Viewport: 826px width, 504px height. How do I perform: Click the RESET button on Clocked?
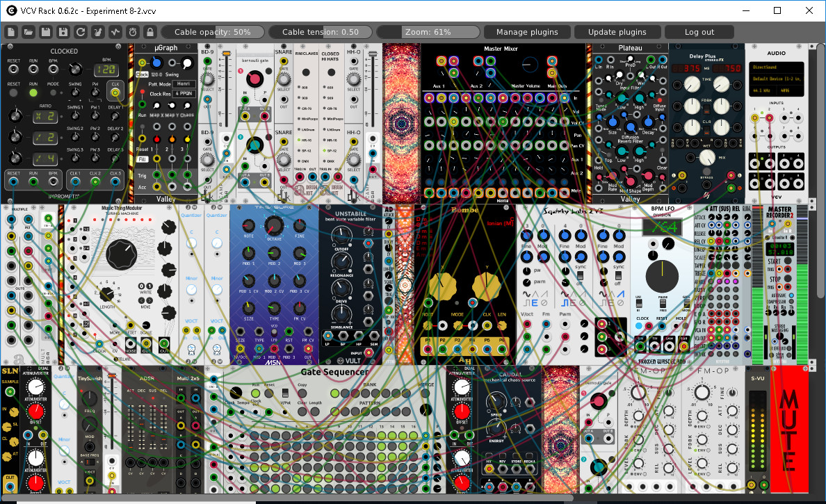tap(14, 93)
